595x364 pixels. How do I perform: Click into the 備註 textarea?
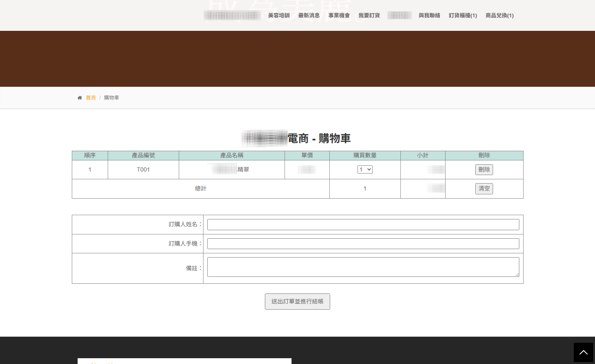(x=363, y=267)
